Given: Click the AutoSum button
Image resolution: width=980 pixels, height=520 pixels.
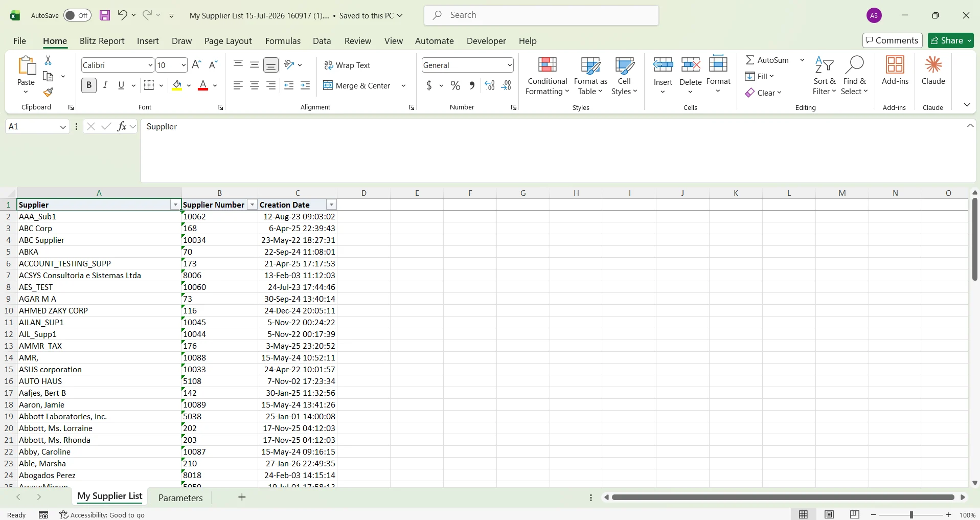Looking at the screenshot, I should (x=767, y=60).
